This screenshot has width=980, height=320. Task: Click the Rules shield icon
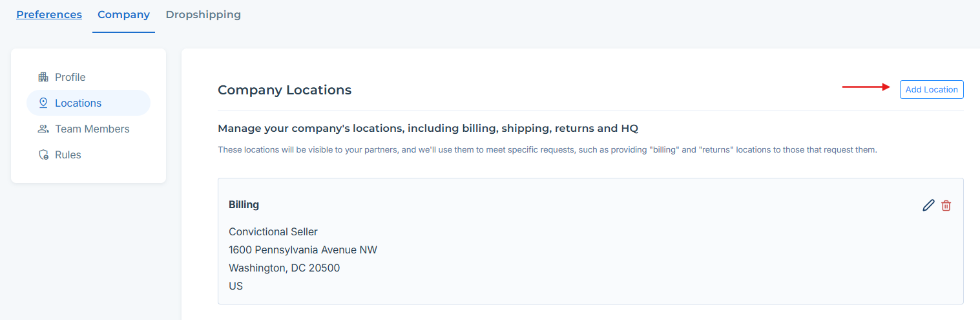click(43, 155)
